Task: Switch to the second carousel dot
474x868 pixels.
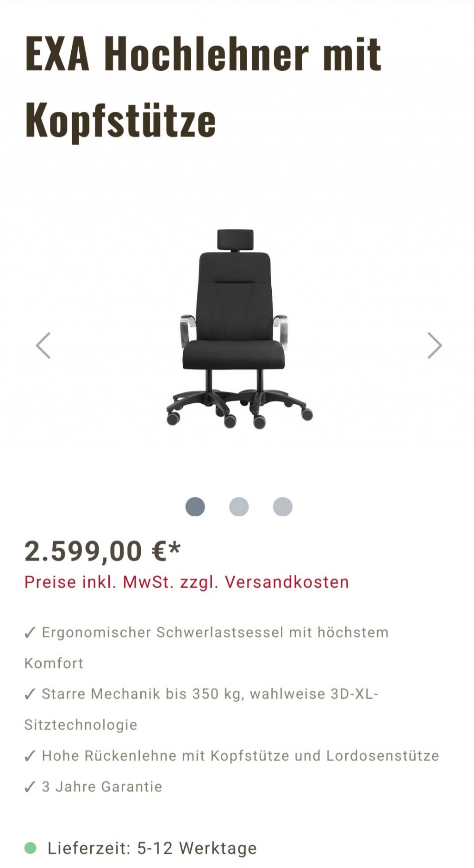Action: (x=239, y=506)
